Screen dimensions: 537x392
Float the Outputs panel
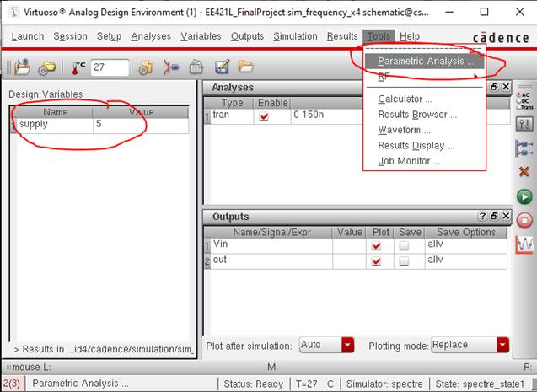click(494, 216)
